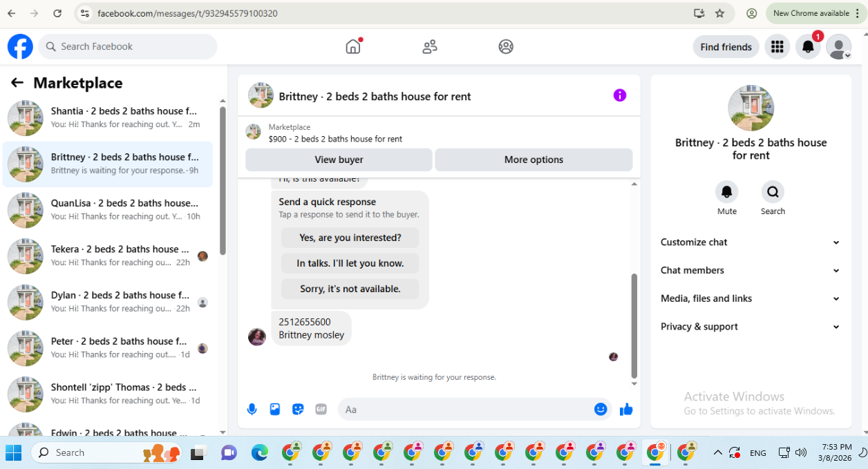Expand Media, files and links section
868x469 pixels.
751,298
